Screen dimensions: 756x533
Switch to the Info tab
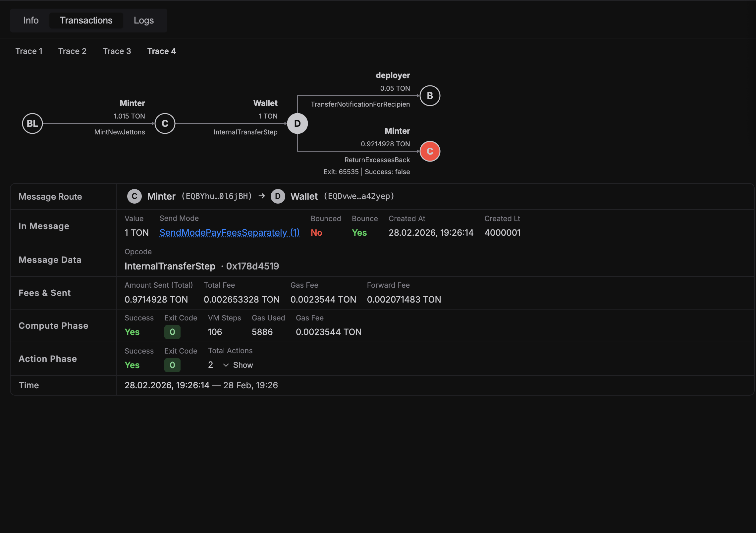pos(30,20)
